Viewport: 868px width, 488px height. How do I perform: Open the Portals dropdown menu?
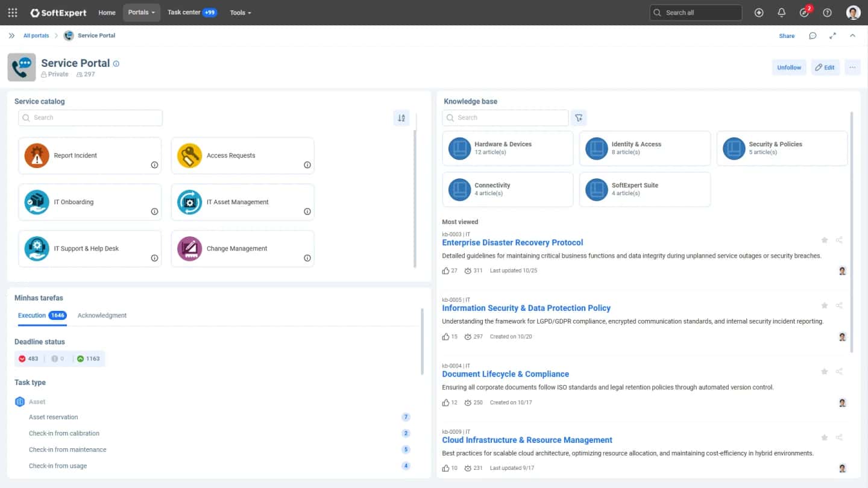click(x=142, y=13)
